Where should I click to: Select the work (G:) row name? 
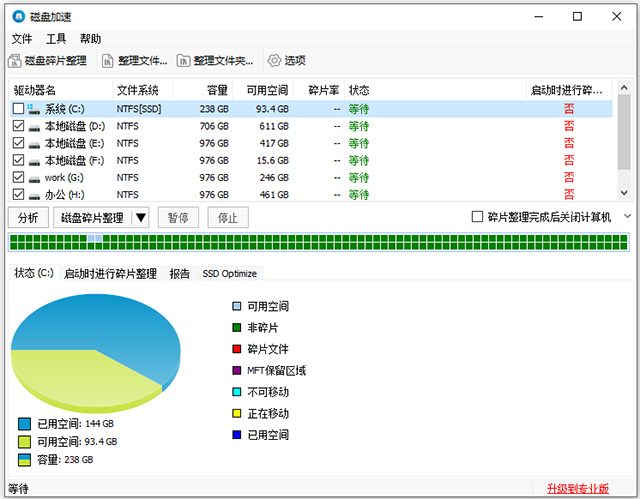64,178
